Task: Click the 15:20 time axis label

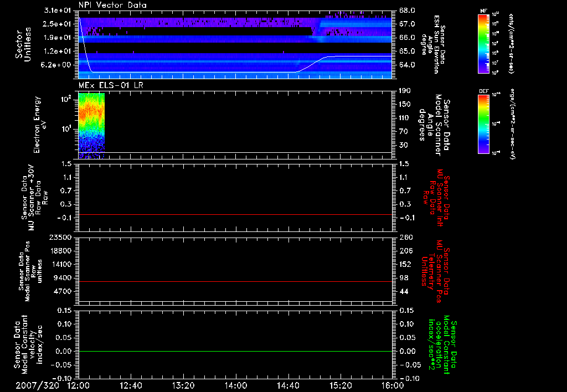Action: point(341,385)
